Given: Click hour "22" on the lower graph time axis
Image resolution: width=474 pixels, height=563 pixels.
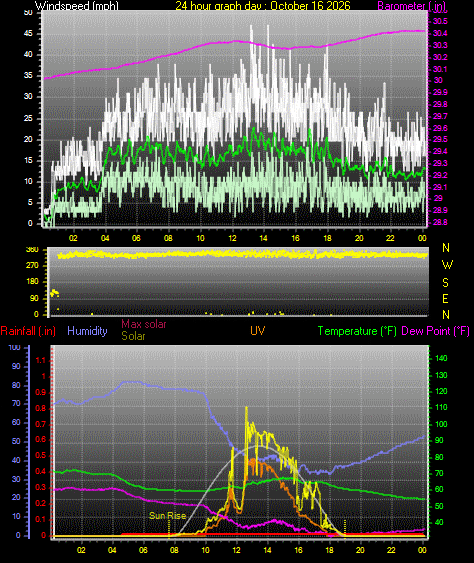Looking at the screenshot, I should point(391,550).
